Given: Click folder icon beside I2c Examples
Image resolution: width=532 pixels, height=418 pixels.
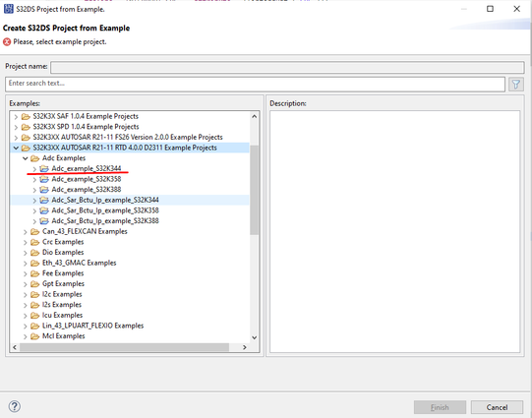Looking at the screenshot, I should (35, 294).
